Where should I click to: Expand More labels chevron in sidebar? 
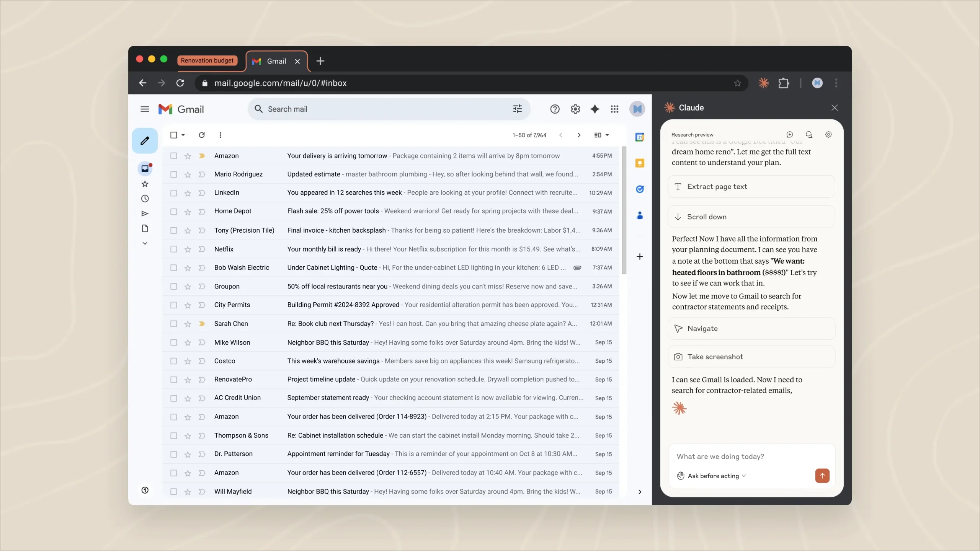click(x=145, y=243)
